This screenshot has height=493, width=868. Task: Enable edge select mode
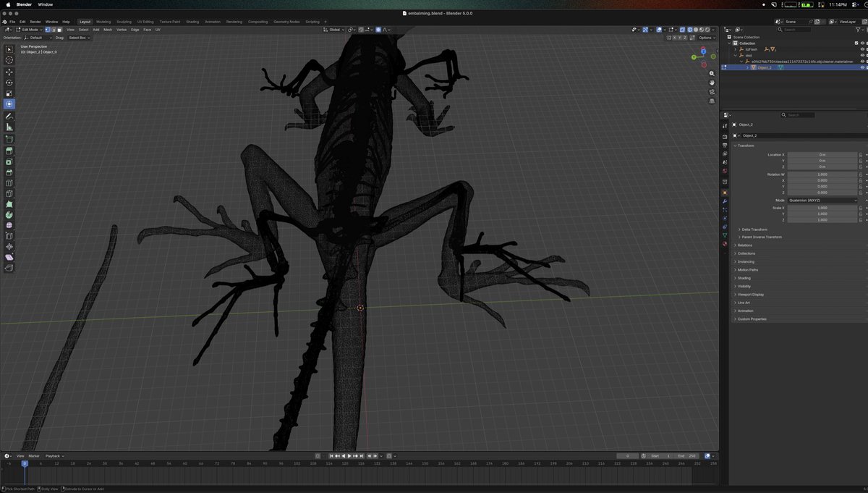(x=54, y=30)
